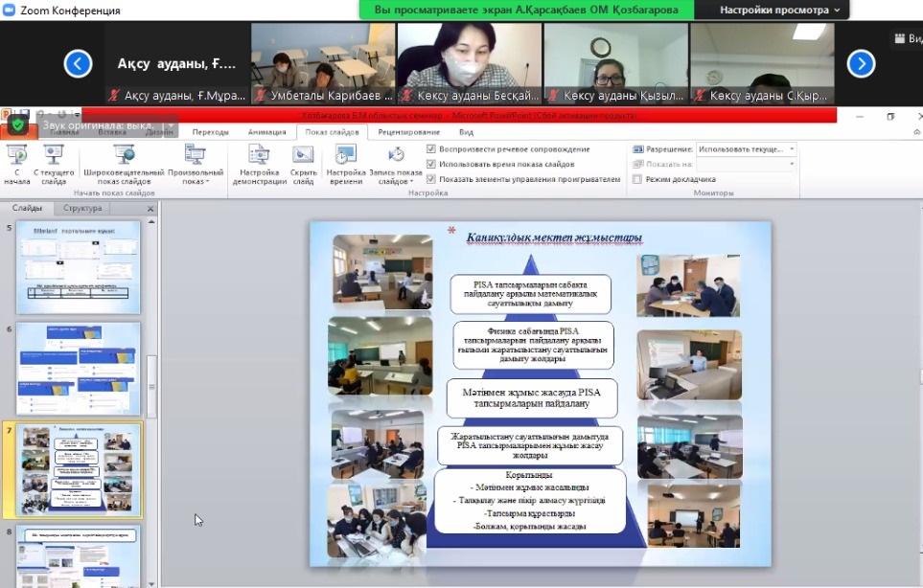Select the Показ слайдов ribbon tab

pos(332,132)
